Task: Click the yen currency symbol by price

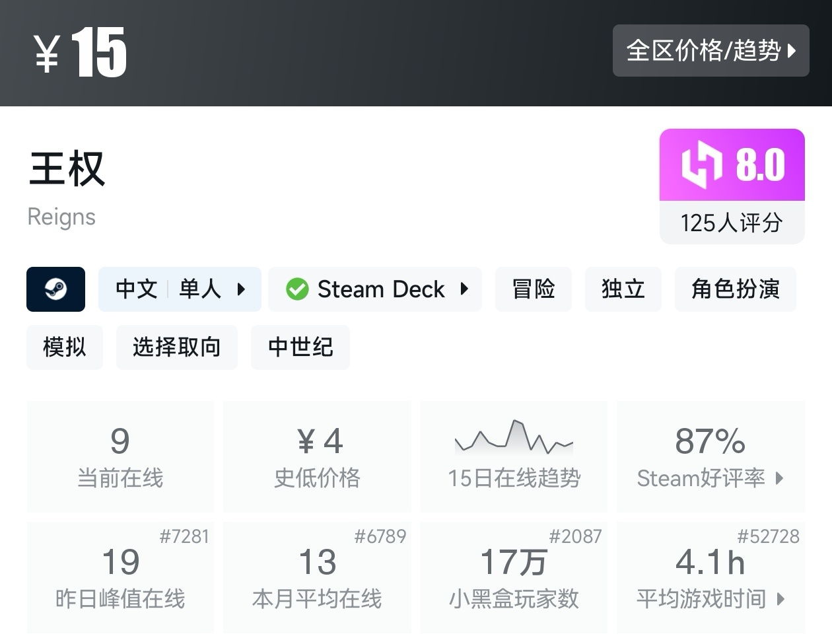Action: click(x=48, y=53)
